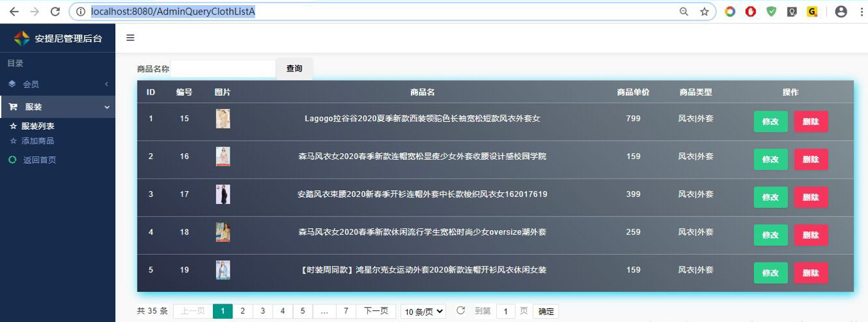Click the bookmark star icon in the address bar
The height and width of the screenshot is (322, 868).
(704, 12)
